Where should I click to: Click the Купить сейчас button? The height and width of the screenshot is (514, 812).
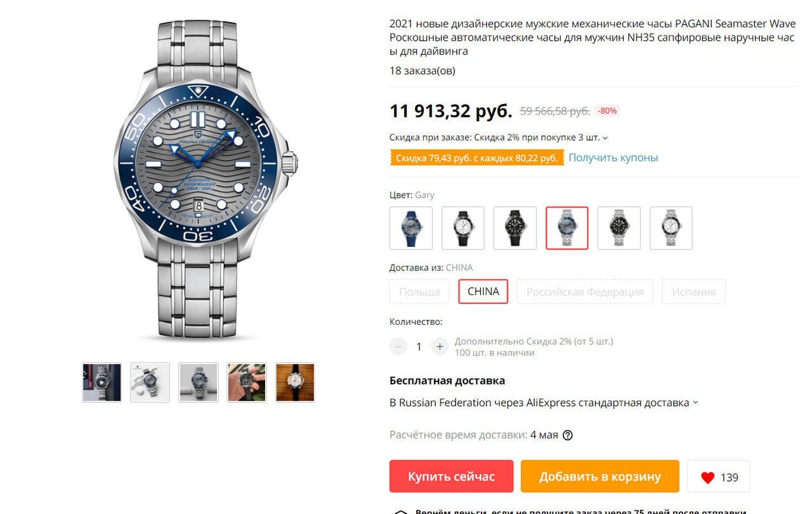click(x=452, y=477)
